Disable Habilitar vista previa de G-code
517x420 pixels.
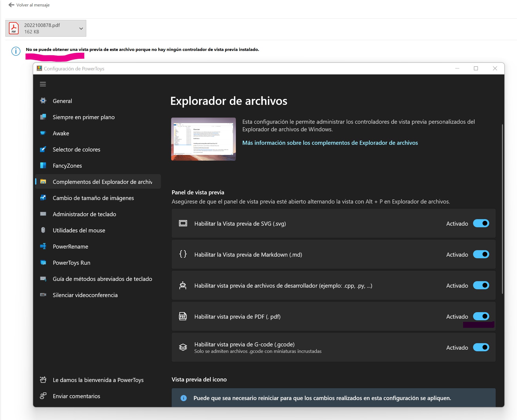481,347
